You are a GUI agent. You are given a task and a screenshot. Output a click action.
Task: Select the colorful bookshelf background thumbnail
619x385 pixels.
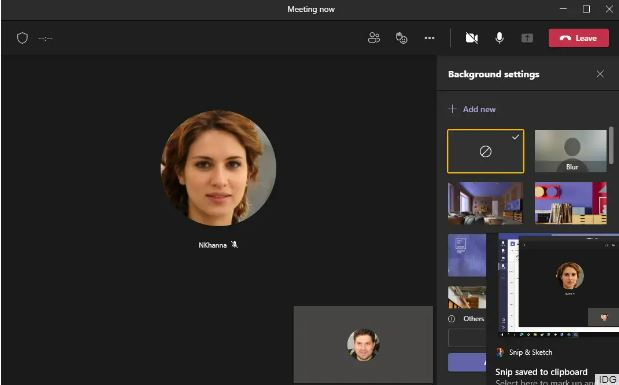pyautogui.click(x=570, y=203)
